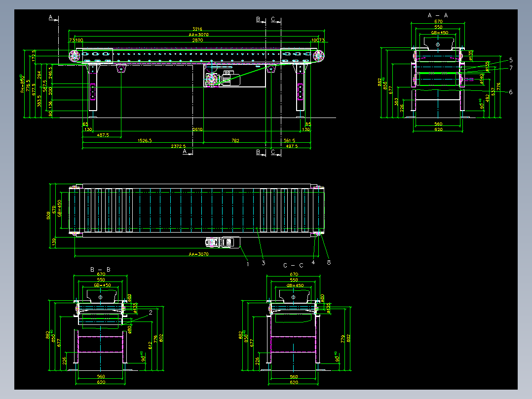Select part balloon number 2 in section B-B

[151, 312]
